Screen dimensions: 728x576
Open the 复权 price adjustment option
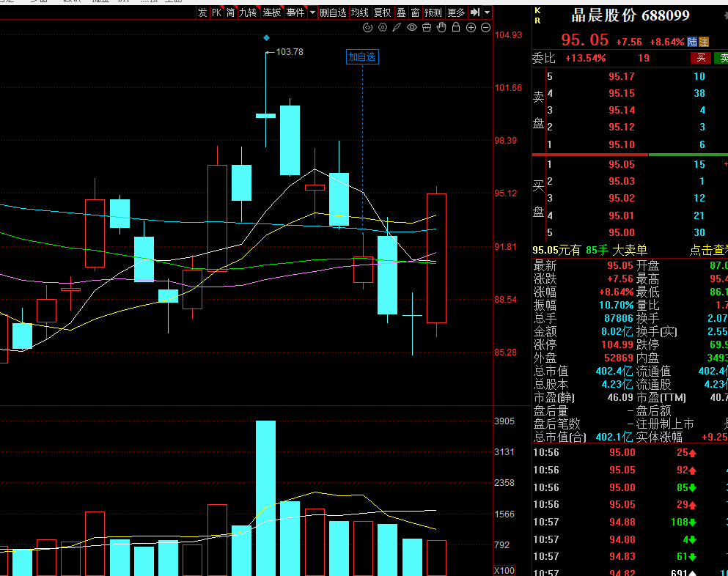(383, 12)
